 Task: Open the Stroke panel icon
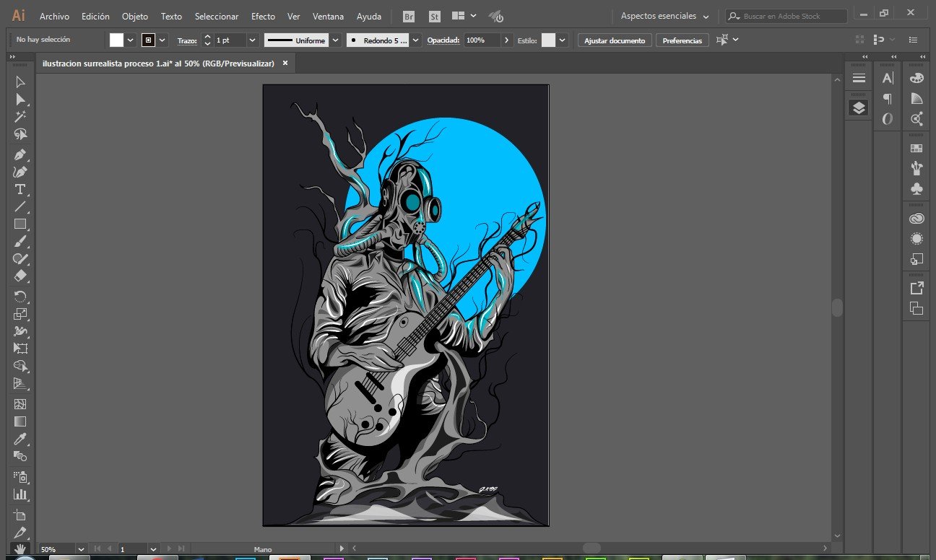pyautogui.click(x=859, y=78)
